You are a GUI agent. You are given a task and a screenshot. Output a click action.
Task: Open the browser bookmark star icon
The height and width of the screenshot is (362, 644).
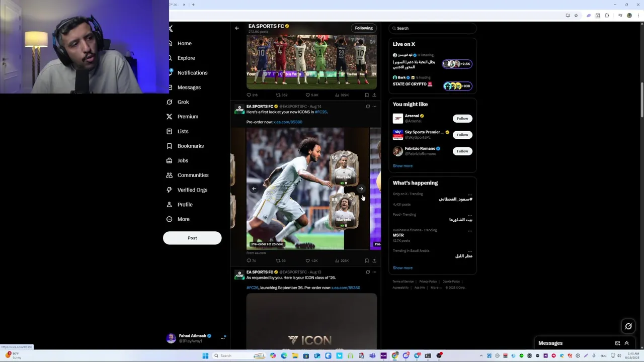(576, 16)
